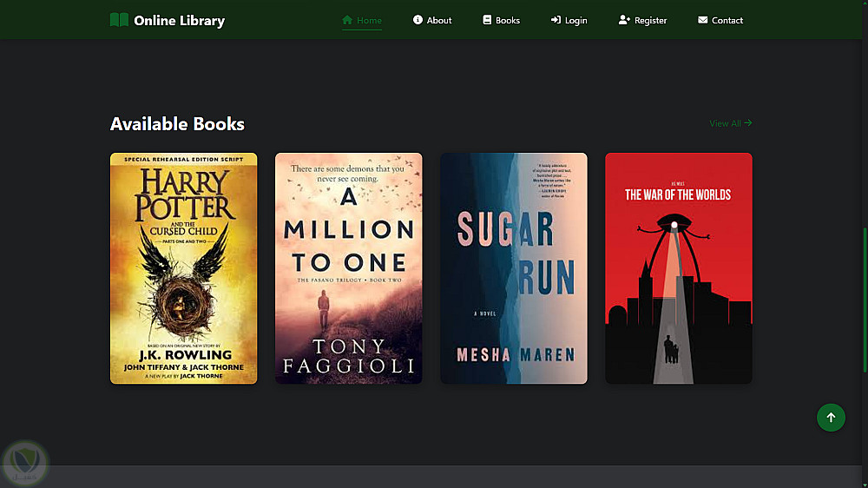
Task: Open the Register page
Action: pos(642,21)
